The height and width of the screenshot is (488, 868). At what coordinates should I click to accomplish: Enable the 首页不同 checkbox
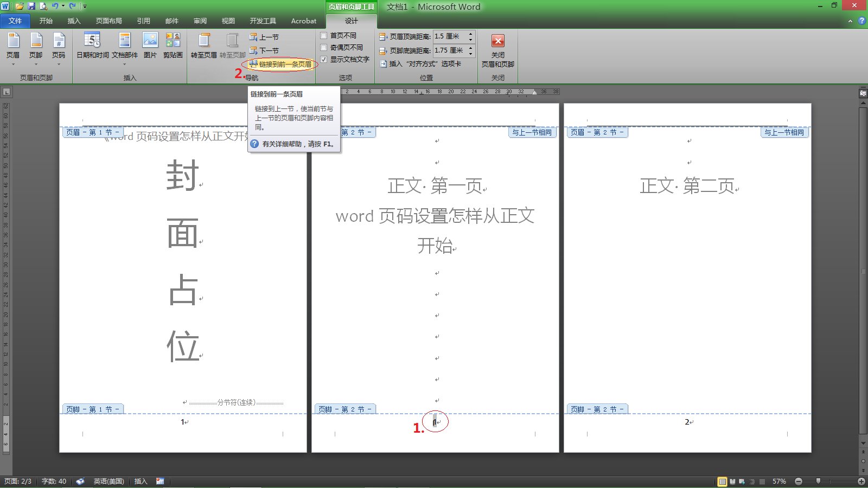coord(324,35)
